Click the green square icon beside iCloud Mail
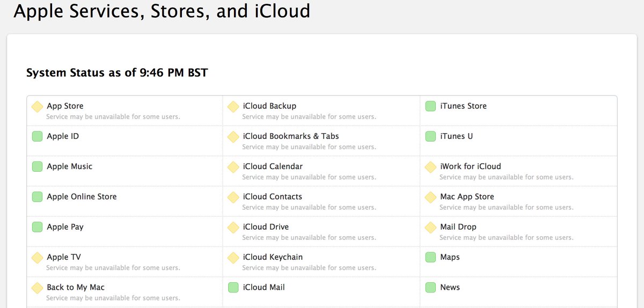 pos(233,288)
